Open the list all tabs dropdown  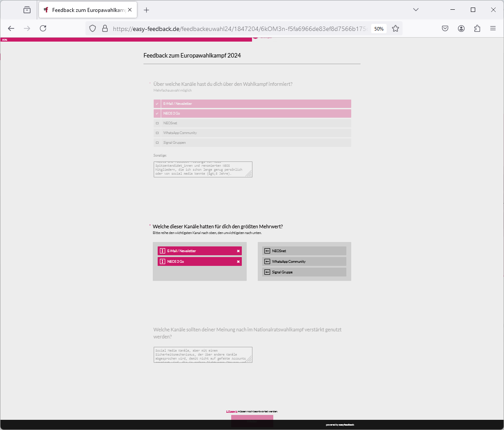tap(416, 10)
